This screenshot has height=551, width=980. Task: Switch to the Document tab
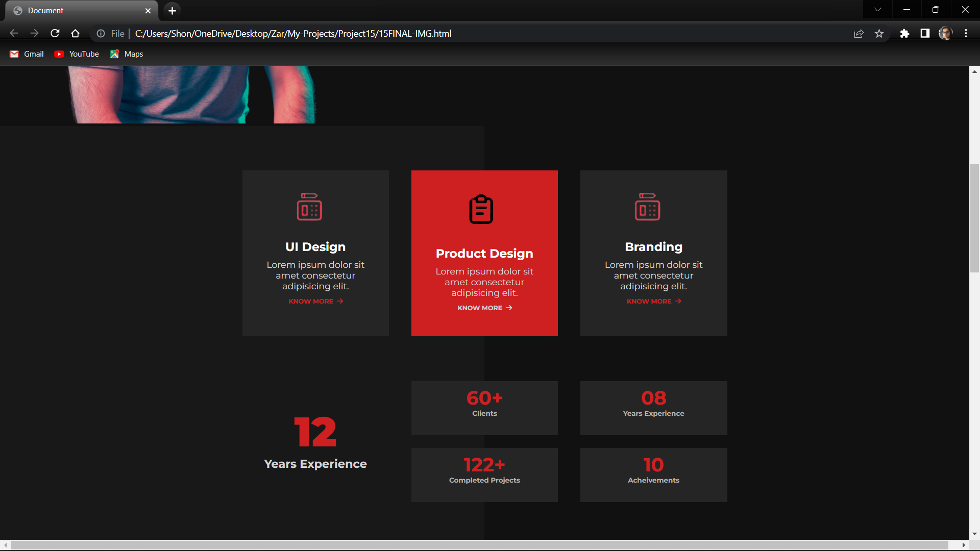coord(77,10)
